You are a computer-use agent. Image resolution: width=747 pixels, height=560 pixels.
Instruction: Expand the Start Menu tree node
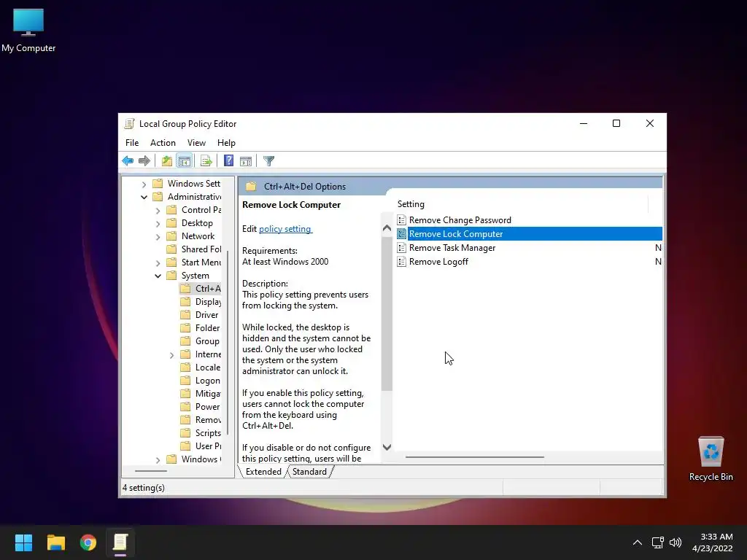158,262
